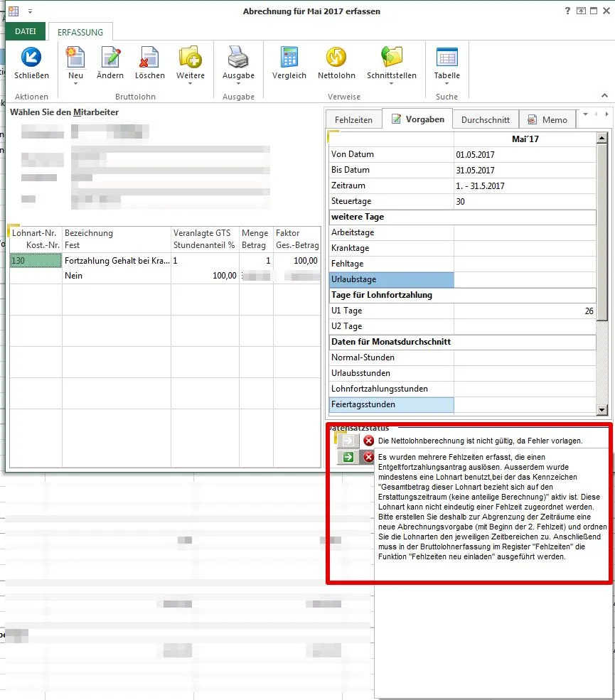Expand the Weitere dropdown menu

coord(190,84)
